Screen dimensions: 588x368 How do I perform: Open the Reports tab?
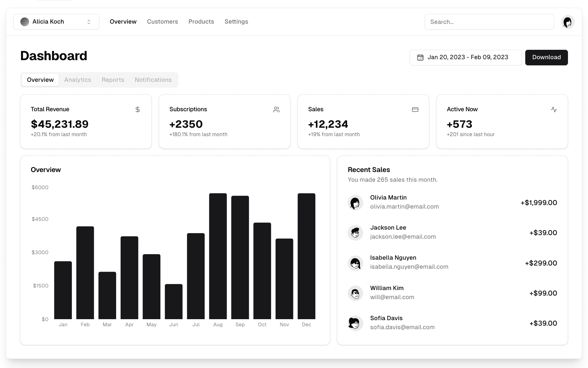[113, 80]
